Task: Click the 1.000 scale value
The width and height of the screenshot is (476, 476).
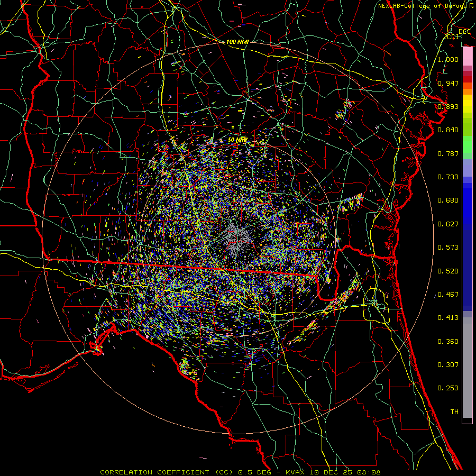Action: click(x=448, y=59)
